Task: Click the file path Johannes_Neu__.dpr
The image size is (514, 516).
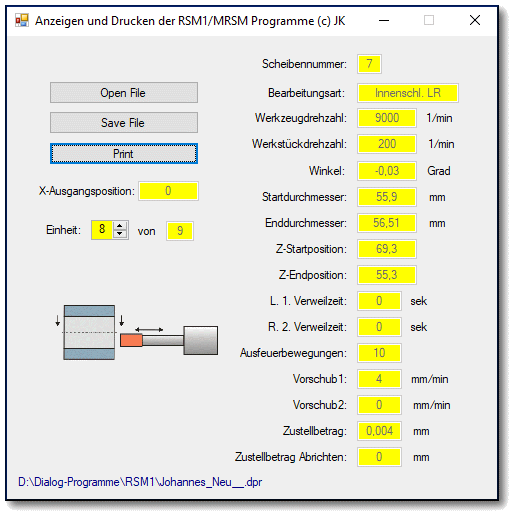Action: point(140,482)
